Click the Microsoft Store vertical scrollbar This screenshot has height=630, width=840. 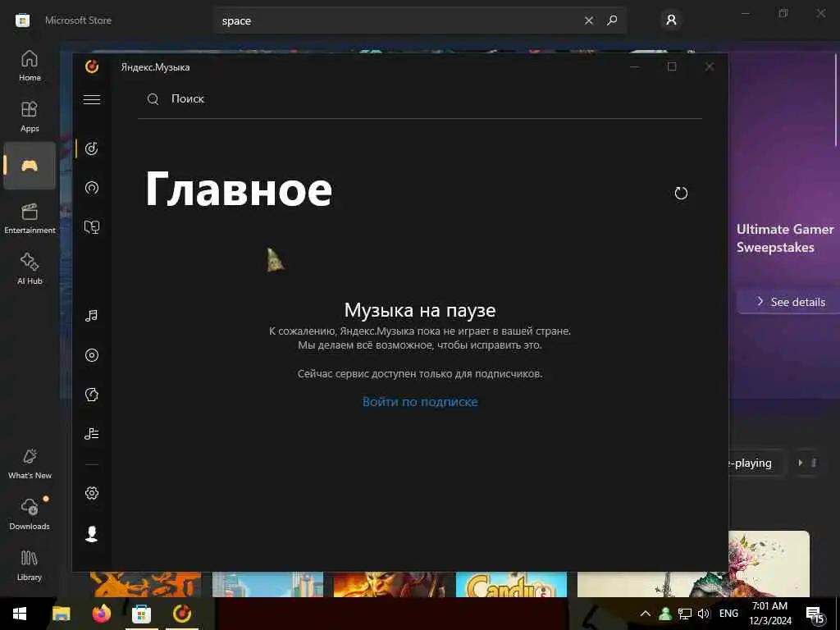tap(836, 99)
